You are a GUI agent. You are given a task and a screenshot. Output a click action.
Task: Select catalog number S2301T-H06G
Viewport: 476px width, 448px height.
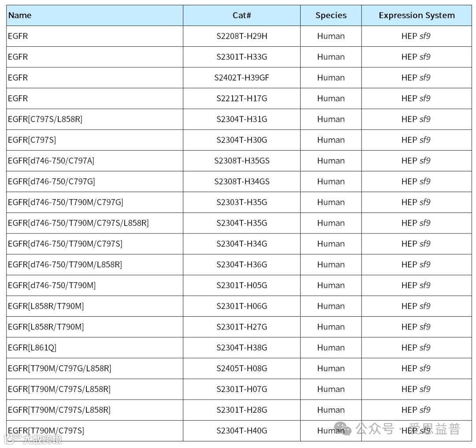click(242, 306)
